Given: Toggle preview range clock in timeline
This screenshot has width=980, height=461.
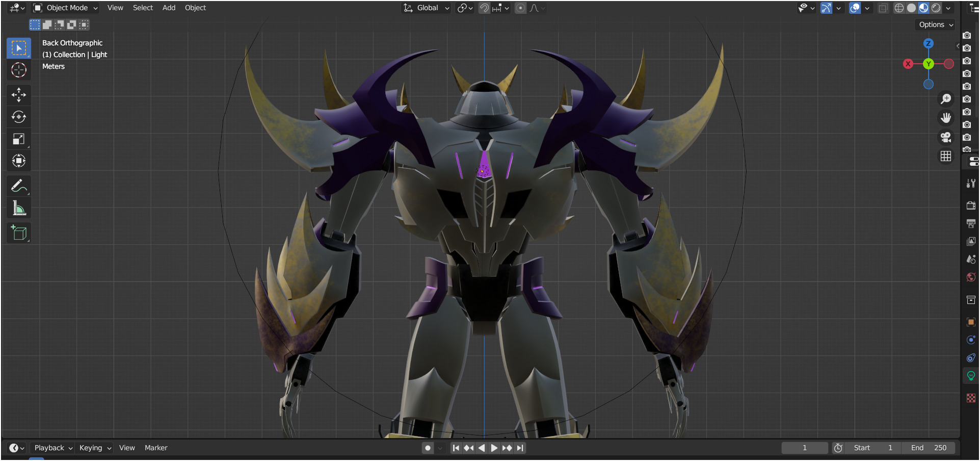Looking at the screenshot, I should pos(838,448).
